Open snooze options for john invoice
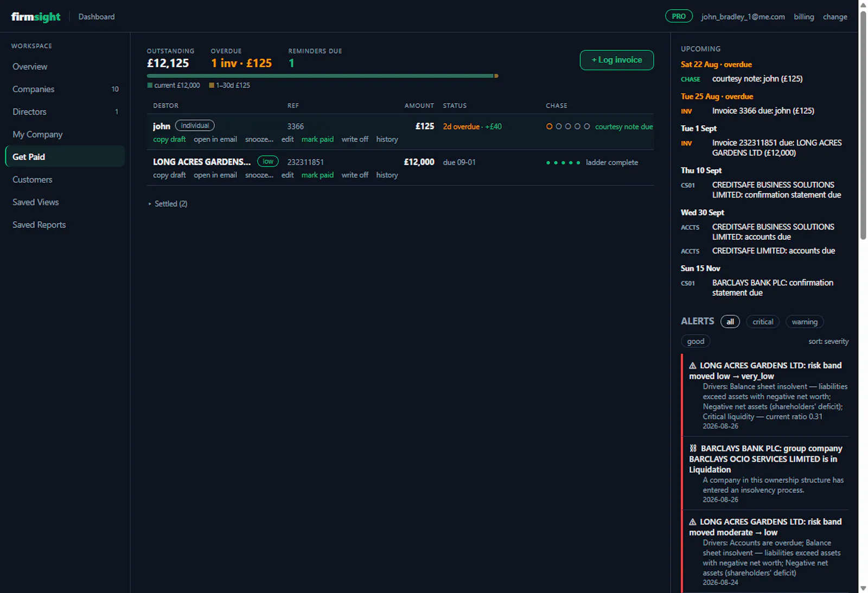 [x=259, y=139]
